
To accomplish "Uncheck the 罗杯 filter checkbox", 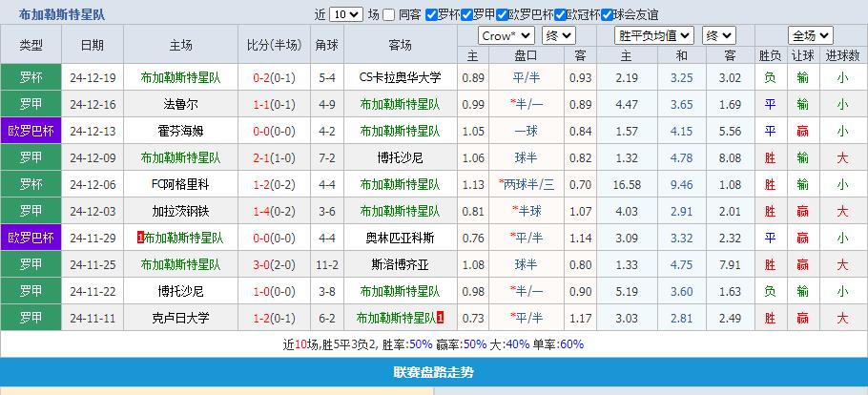I will pos(431,14).
